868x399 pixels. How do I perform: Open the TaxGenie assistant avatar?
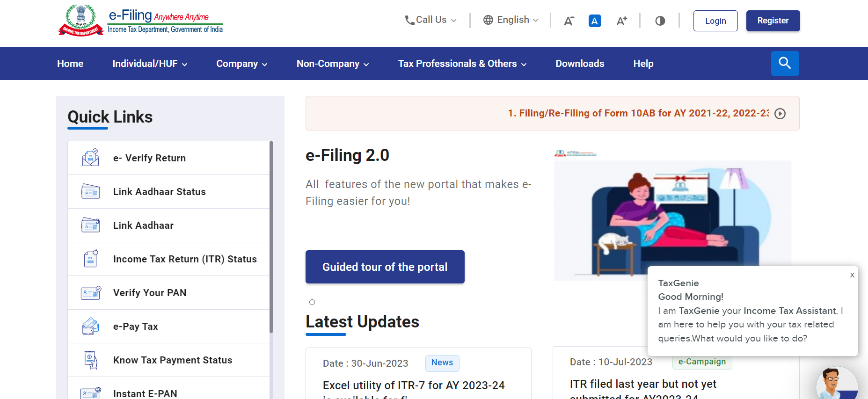[837, 384]
